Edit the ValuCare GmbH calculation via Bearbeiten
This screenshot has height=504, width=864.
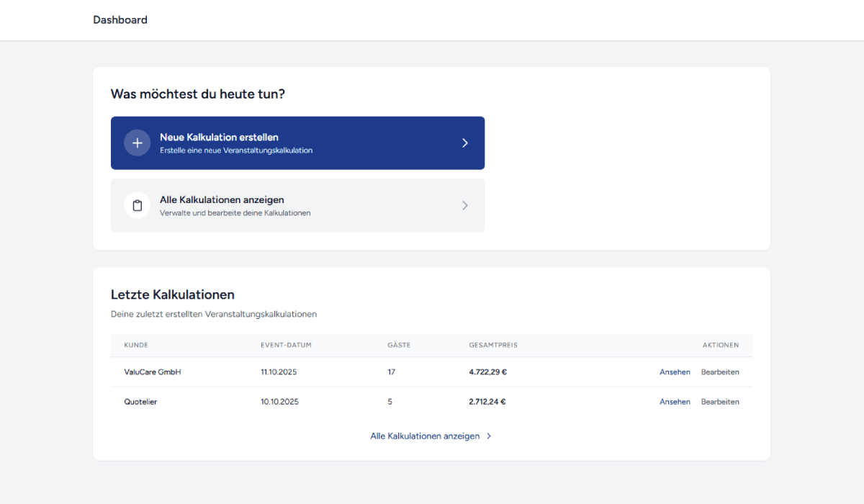721,372
